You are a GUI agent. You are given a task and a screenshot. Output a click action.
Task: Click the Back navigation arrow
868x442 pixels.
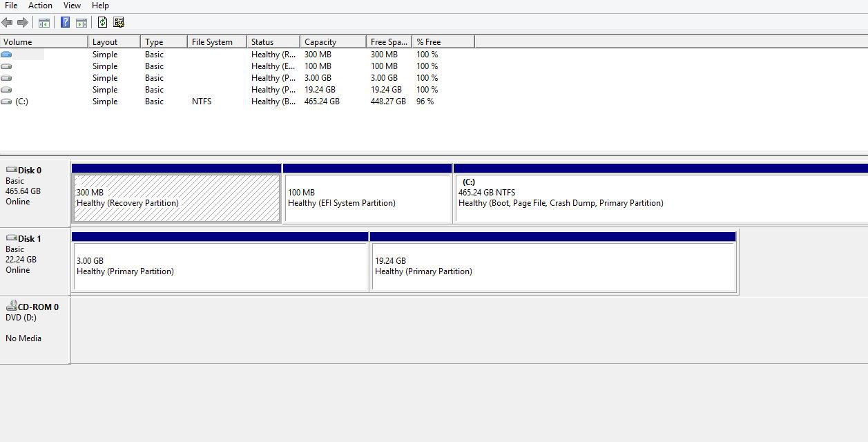click(7, 22)
